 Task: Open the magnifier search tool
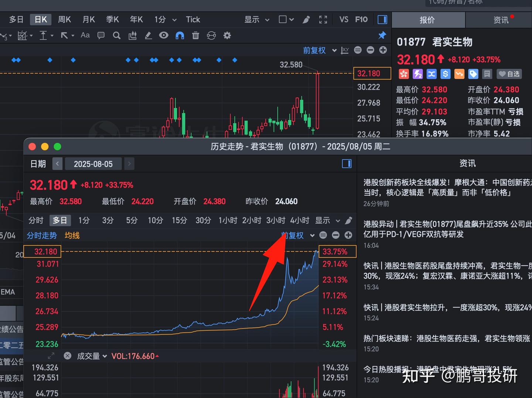point(116,36)
